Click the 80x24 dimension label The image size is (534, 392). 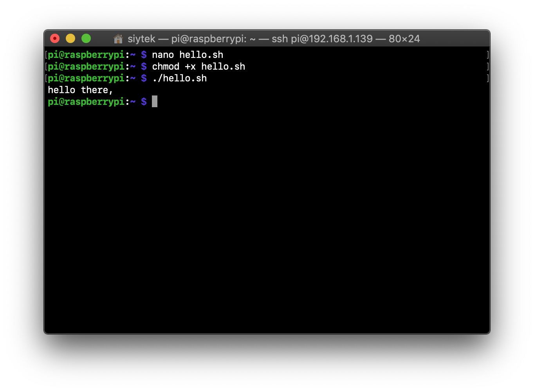coord(403,38)
